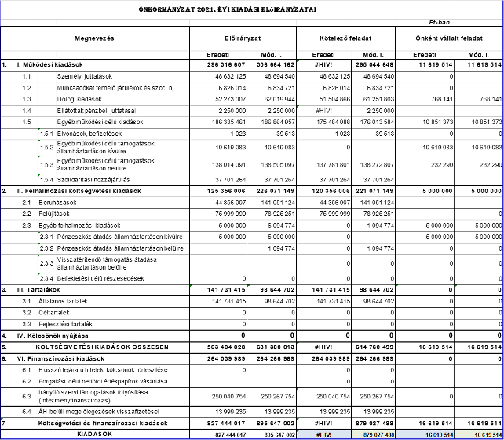Select Egyéb felhalmozási kiadások label
The image size is (504, 440).
pos(79,225)
